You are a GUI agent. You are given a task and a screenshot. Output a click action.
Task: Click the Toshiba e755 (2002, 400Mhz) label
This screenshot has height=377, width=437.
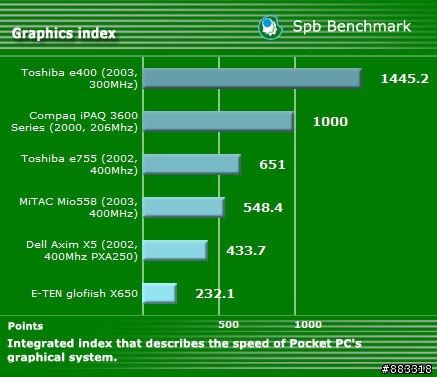[79, 164]
